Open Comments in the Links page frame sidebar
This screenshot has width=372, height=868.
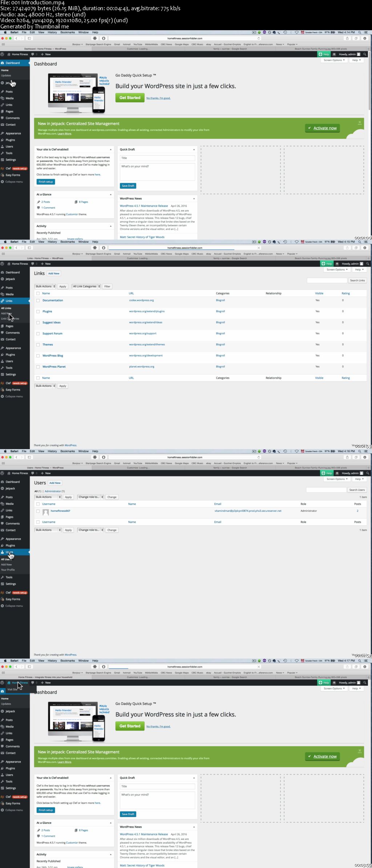(x=13, y=333)
